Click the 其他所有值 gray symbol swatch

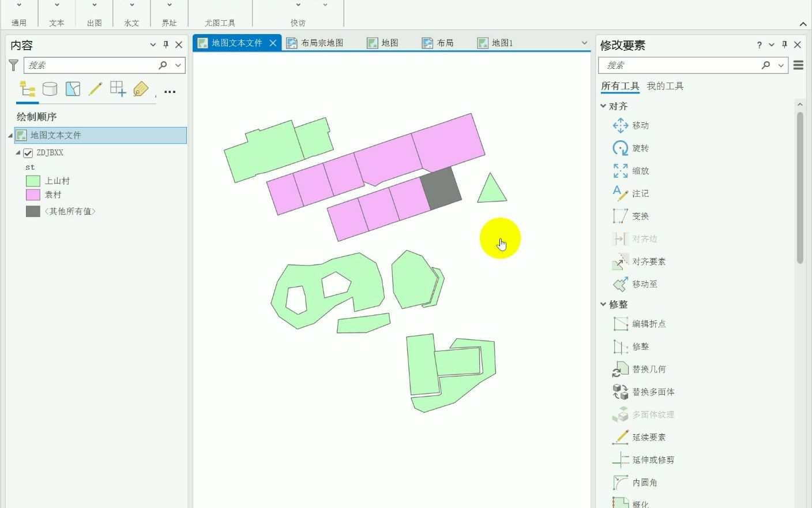[33, 211]
